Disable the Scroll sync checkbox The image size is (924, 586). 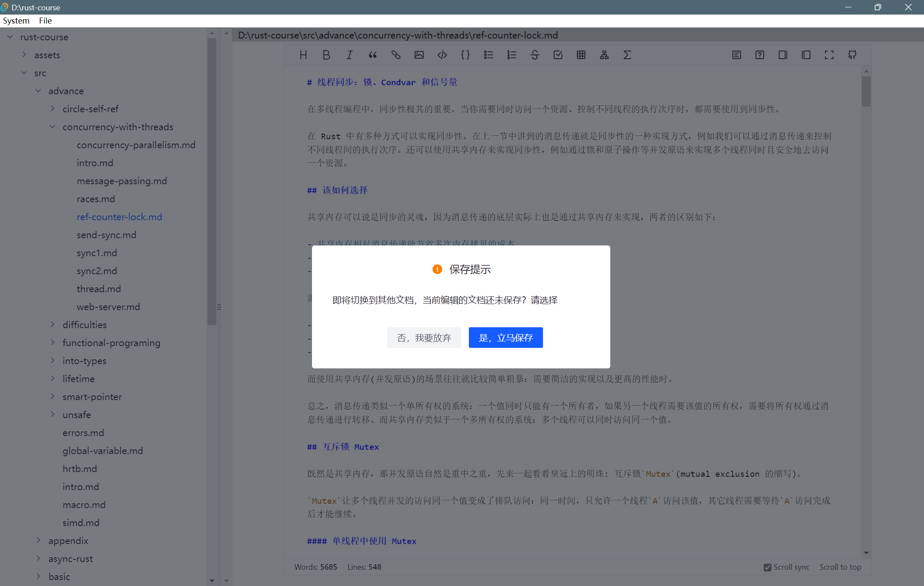point(767,567)
